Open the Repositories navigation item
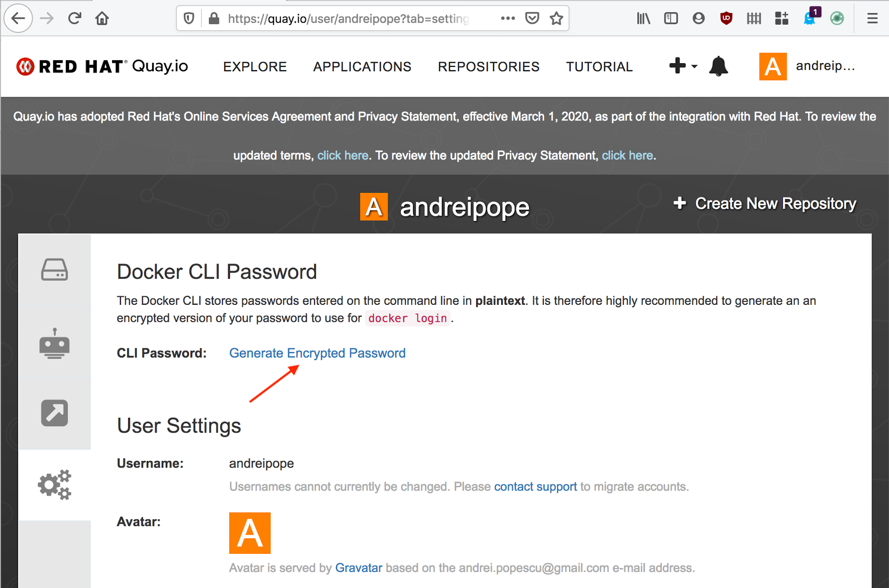889x588 pixels. (x=488, y=67)
